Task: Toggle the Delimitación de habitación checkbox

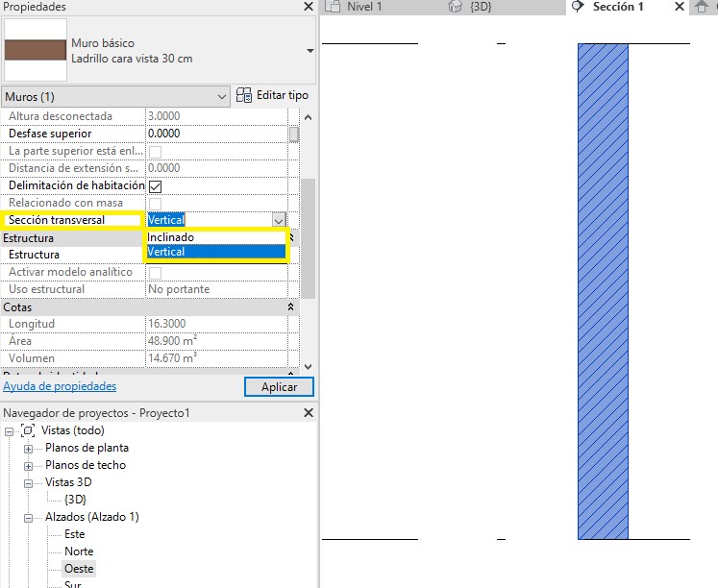Action: (x=155, y=185)
